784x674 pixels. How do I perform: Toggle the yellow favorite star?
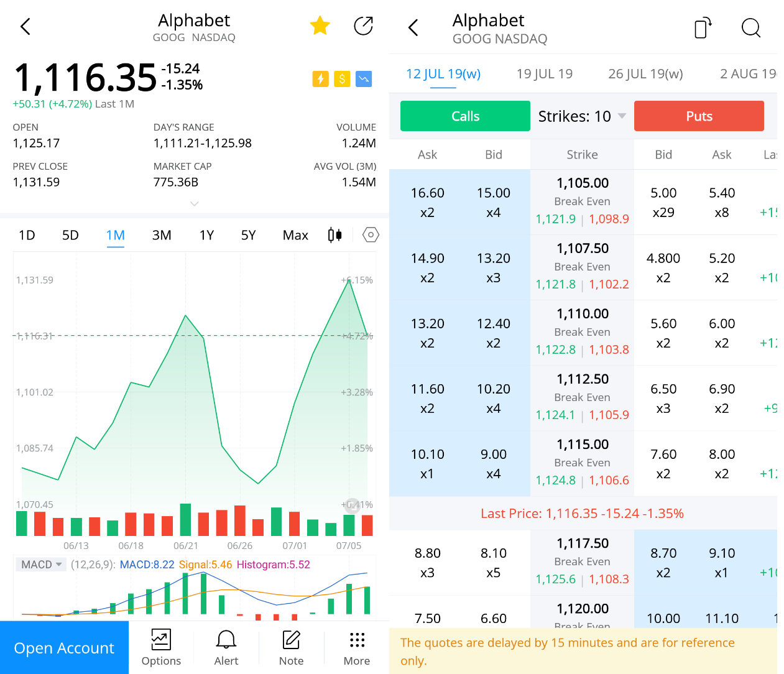tap(320, 26)
